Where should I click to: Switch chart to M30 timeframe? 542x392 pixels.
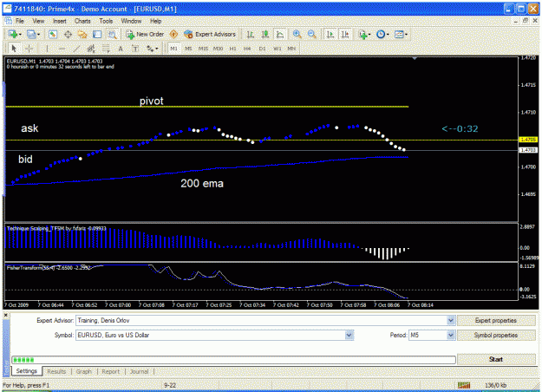coord(219,49)
